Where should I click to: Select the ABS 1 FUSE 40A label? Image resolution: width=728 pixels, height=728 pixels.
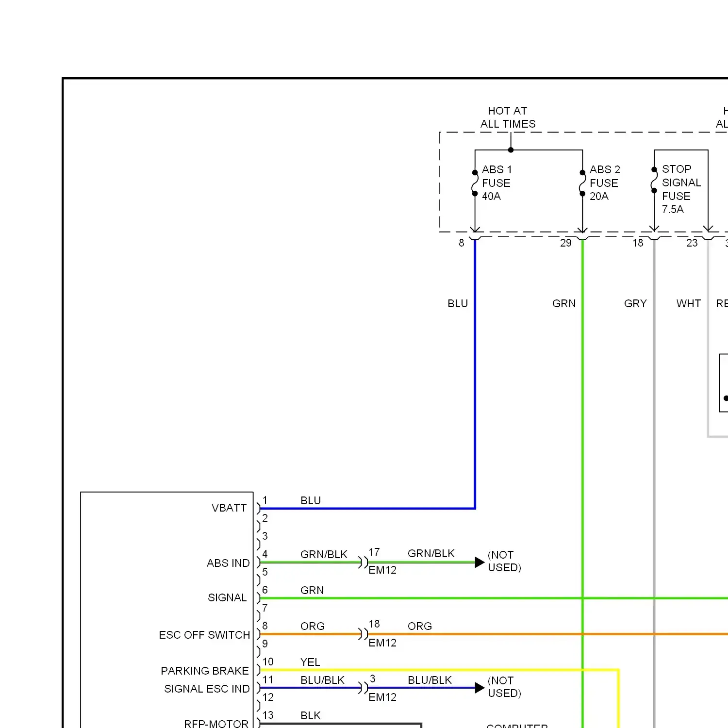click(496, 183)
